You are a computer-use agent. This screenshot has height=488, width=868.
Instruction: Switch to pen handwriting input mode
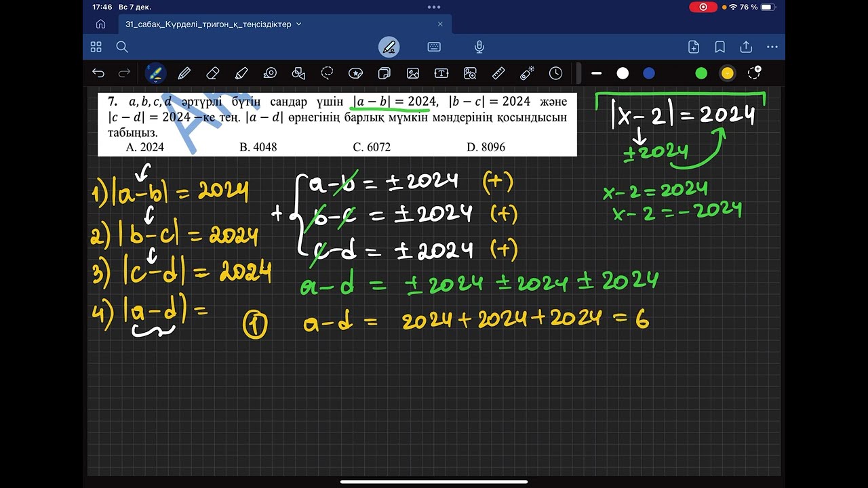(x=389, y=47)
